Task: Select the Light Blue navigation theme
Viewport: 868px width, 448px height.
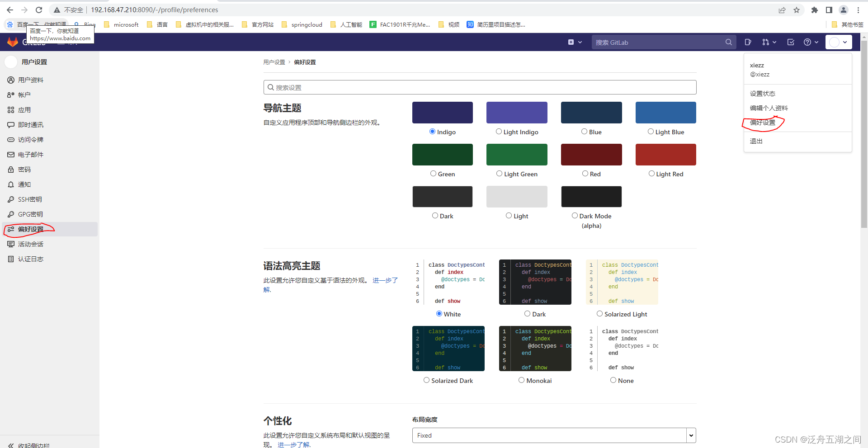Action: 651,131
